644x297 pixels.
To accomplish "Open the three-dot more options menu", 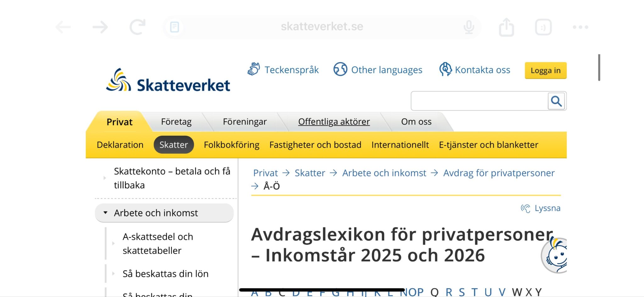I will pos(580,27).
